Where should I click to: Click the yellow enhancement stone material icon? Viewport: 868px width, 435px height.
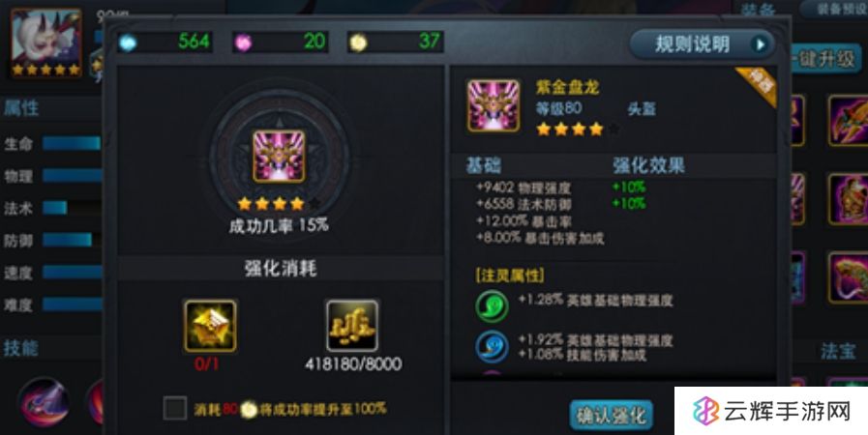210,326
